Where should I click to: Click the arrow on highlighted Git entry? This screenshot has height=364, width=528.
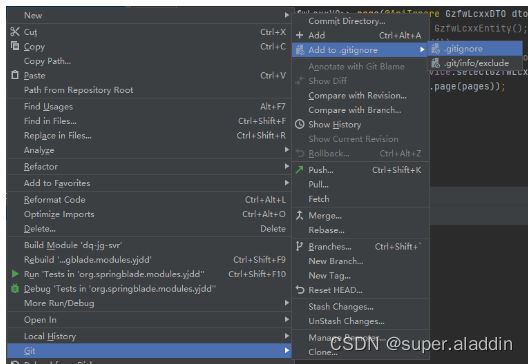pyautogui.click(x=287, y=351)
